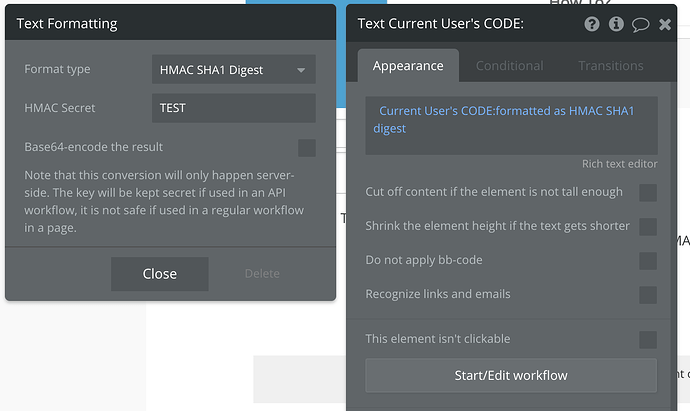This screenshot has width=690, height=411.
Task: Open the Format type dropdown
Action: pos(233,70)
